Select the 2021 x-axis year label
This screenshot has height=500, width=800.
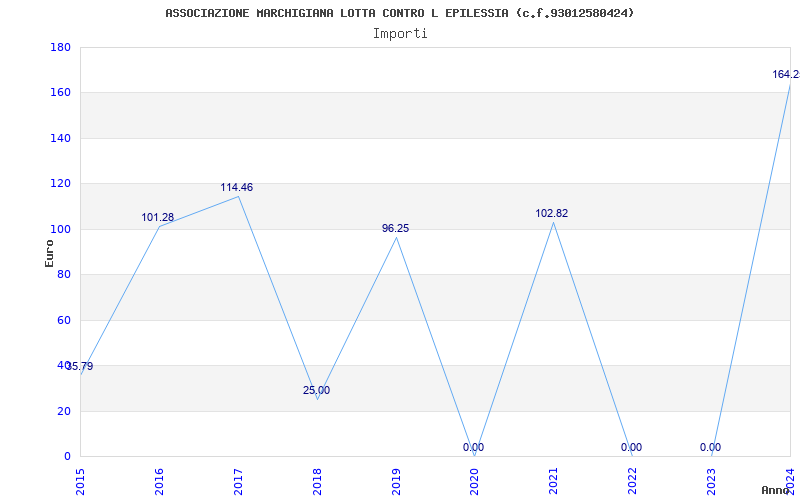[x=554, y=481]
